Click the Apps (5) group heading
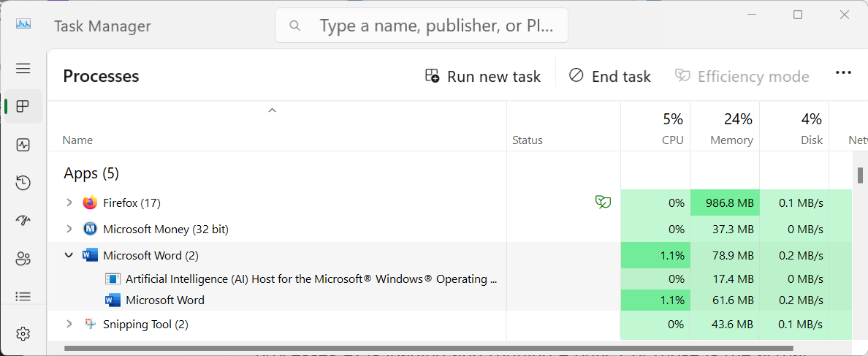Viewport: 868px width, 356px height. pos(91,173)
